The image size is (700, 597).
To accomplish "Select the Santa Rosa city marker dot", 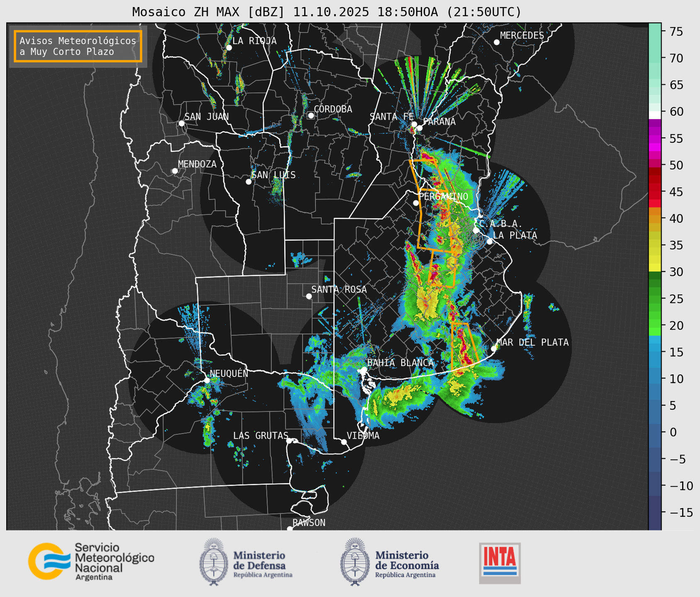I will [x=309, y=296].
